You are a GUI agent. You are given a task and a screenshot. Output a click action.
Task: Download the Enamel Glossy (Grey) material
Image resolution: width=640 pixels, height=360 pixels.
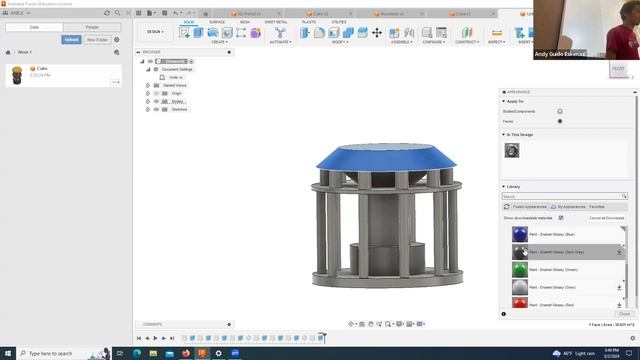619,288
